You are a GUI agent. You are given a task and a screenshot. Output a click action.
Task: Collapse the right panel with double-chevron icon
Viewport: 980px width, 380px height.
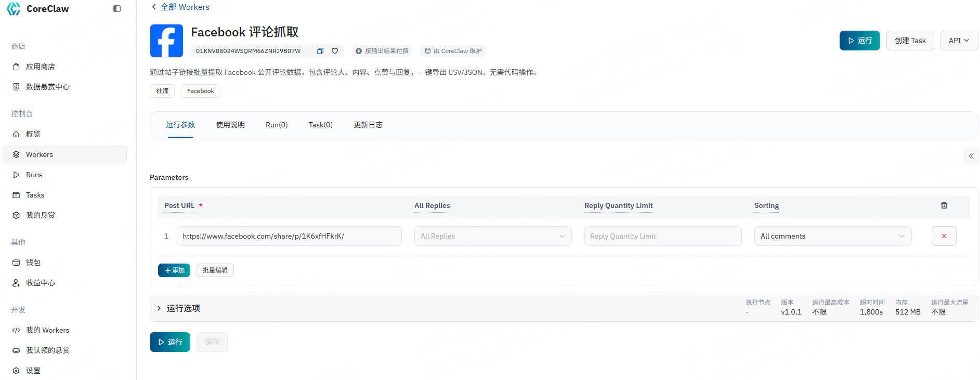[971, 156]
